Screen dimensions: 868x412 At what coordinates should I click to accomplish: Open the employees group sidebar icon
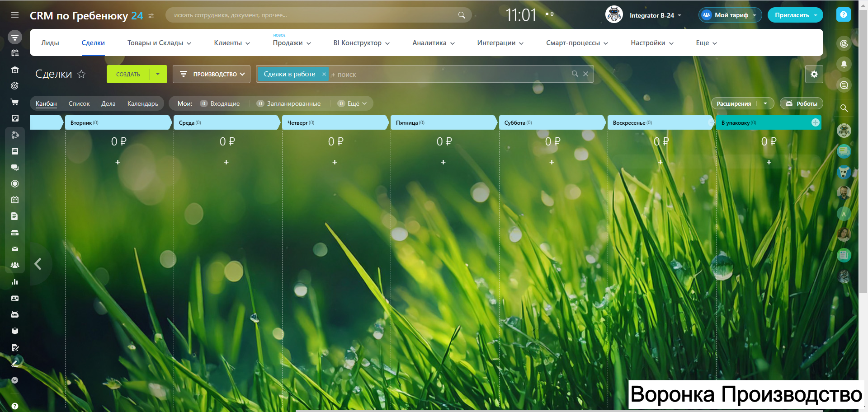click(15, 265)
